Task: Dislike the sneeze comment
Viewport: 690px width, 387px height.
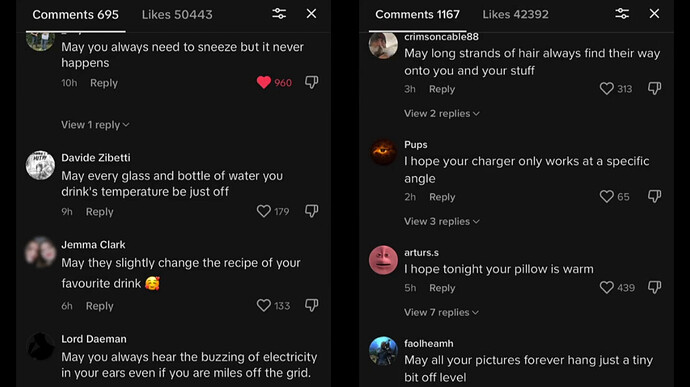Action: (312, 82)
